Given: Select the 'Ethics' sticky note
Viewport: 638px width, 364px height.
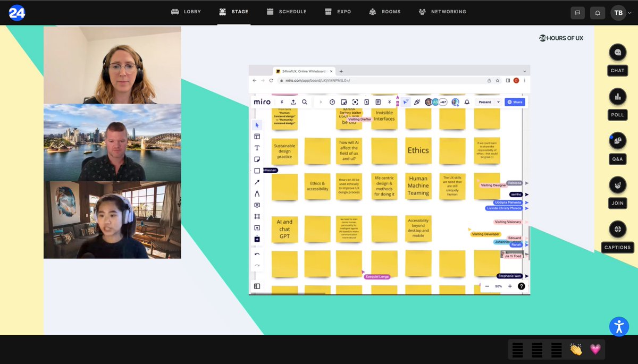Looking at the screenshot, I should click(418, 150).
